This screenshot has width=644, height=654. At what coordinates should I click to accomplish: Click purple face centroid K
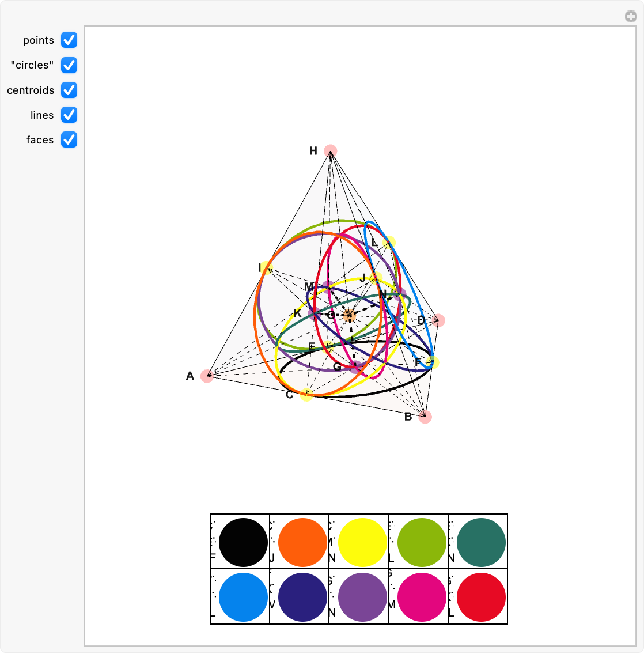[315, 313]
